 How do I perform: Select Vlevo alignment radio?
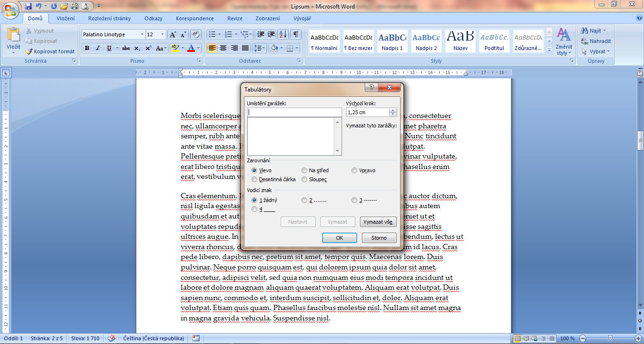click(255, 170)
